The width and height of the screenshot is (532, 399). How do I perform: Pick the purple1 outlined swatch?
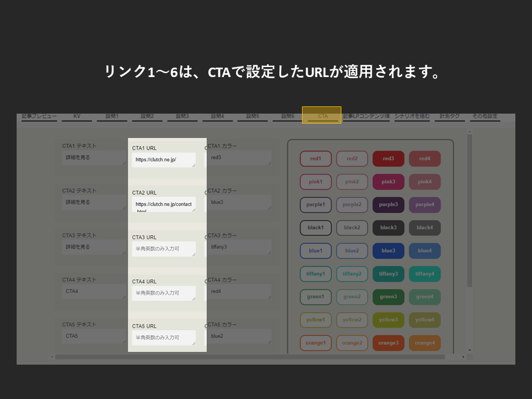pos(315,204)
